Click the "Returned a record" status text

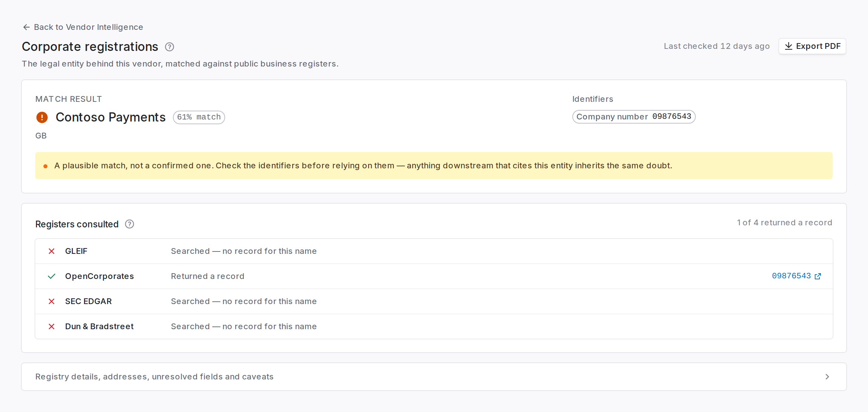click(x=208, y=276)
